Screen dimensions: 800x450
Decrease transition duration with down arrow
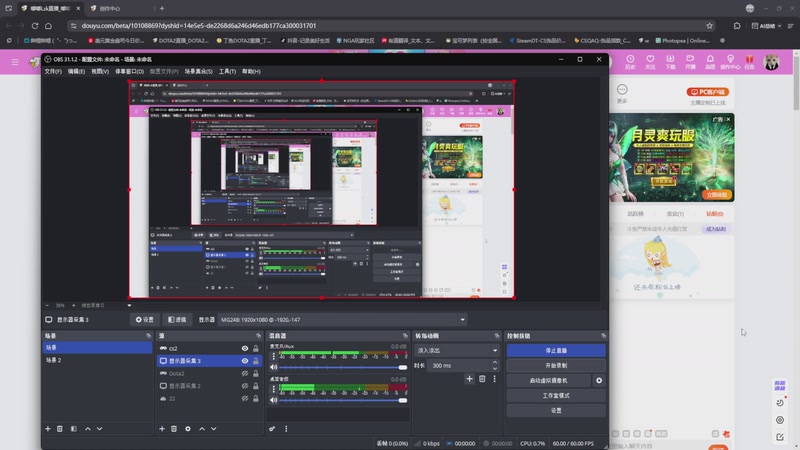(494, 368)
